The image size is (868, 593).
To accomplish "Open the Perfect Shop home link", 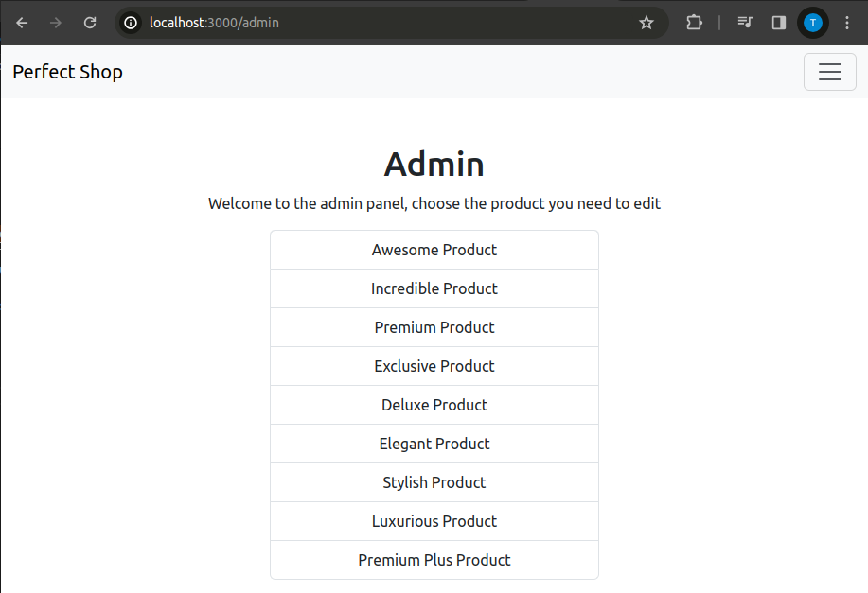I will coord(67,72).
